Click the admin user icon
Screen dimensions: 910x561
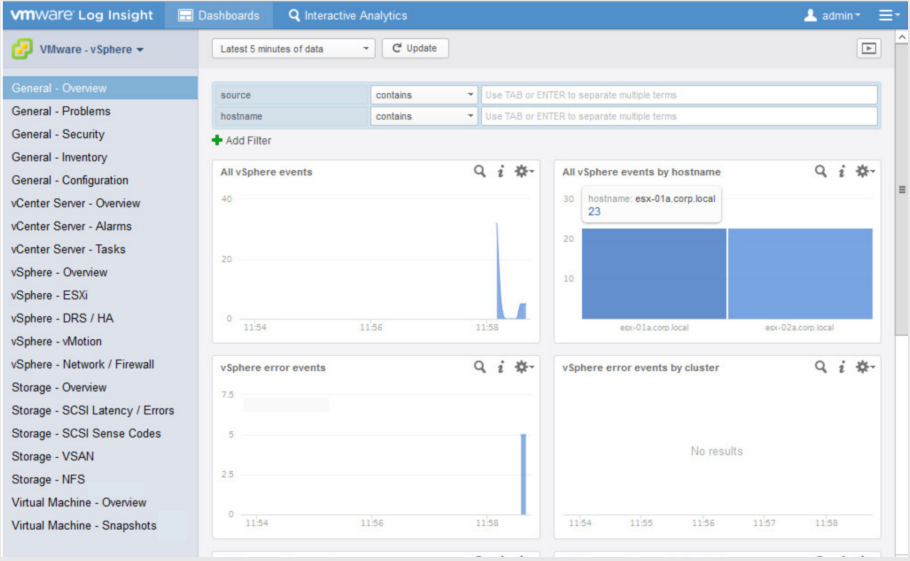pos(810,15)
